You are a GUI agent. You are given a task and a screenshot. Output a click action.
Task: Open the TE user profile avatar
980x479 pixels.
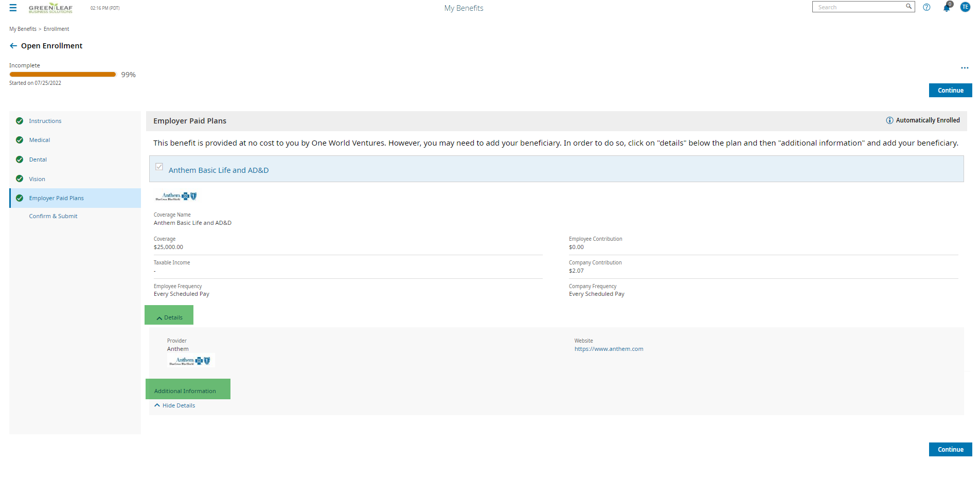965,7
